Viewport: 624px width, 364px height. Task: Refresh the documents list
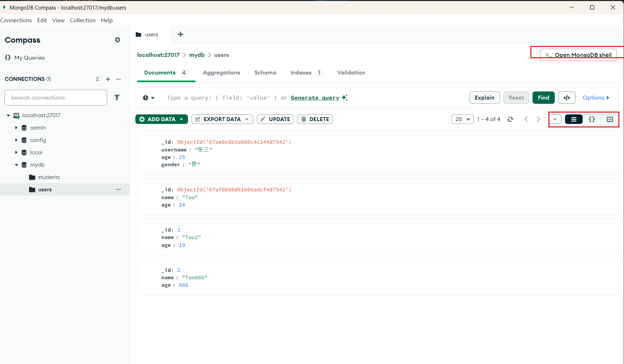(x=510, y=119)
